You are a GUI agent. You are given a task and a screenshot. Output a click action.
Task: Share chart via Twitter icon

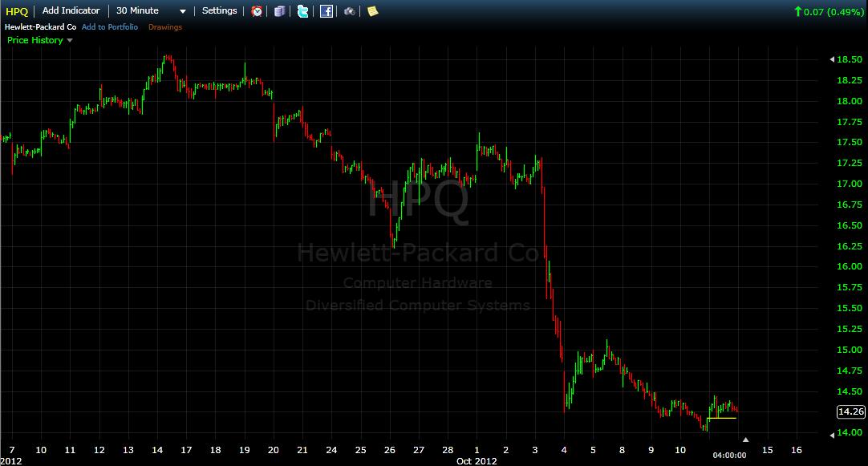coord(302,11)
